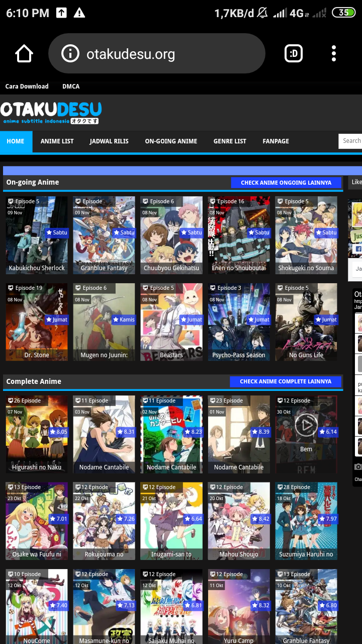The image size is (362, 644).
Task: Tap the play icon on Bem card
Action: point(306,425)
